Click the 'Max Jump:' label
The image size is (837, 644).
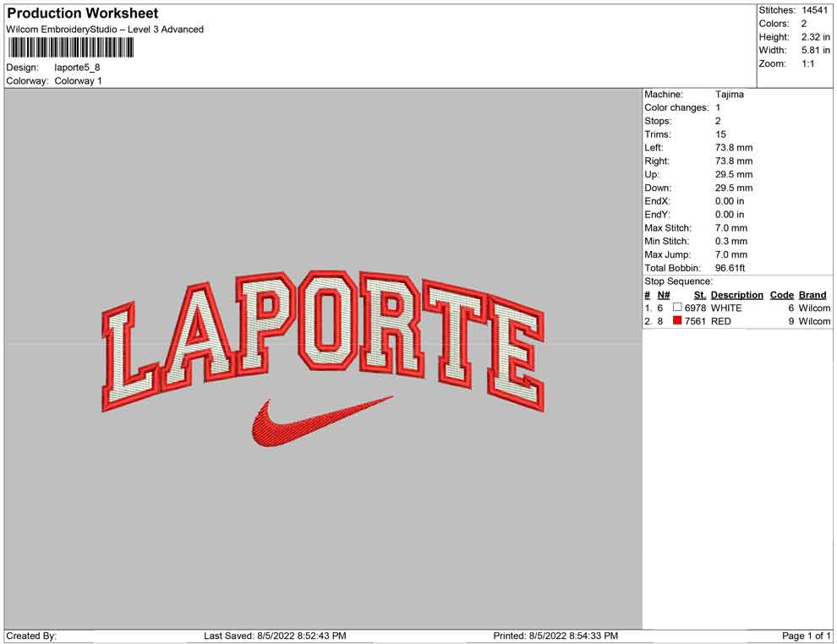667,254
